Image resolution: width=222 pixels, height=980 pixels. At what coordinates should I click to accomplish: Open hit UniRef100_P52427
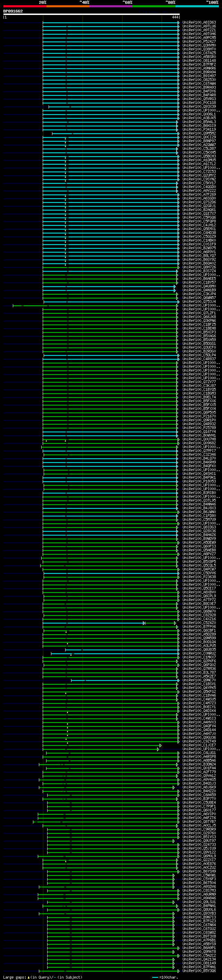(x=199, y=41)
